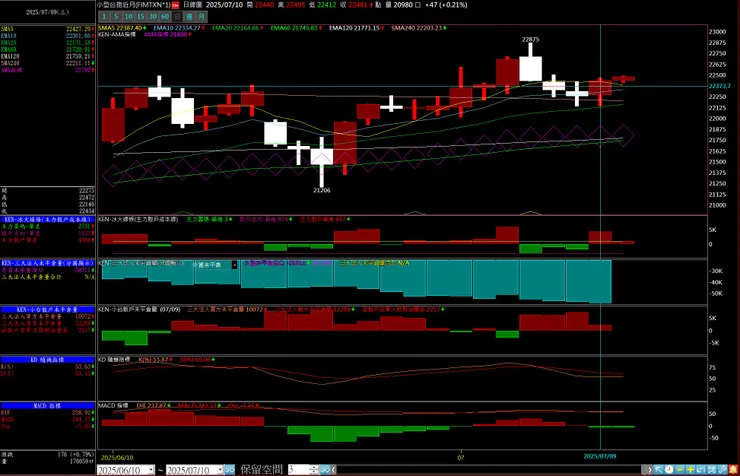The image size is (740, 476).
Task: Click the 21206 low price label
Action: point(321,190)
